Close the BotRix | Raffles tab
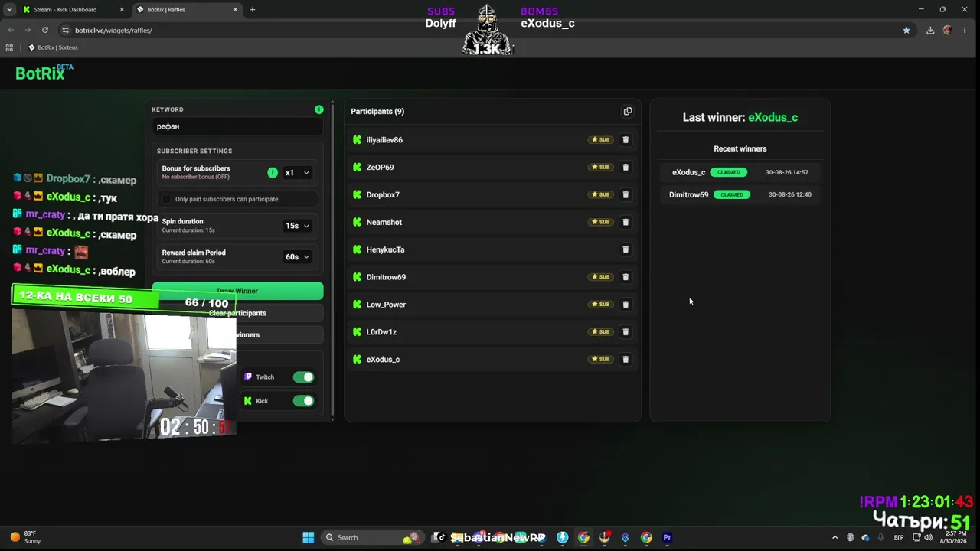 (236, 10)
